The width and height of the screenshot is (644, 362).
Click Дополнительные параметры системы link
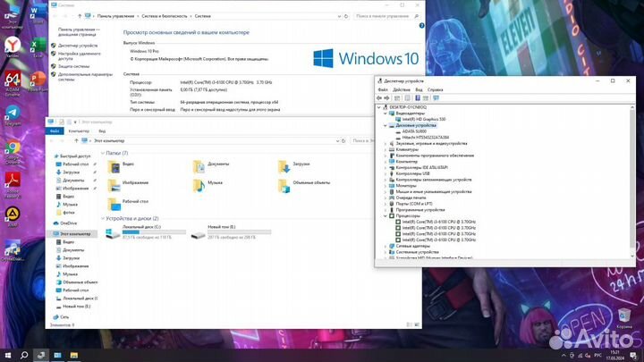[85, 77]
